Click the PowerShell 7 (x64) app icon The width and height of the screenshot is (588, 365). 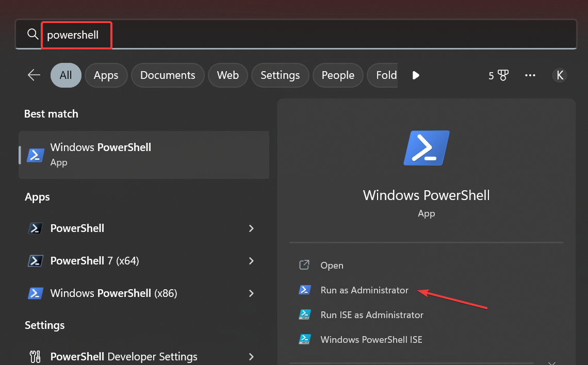click(x=36, y=261)
